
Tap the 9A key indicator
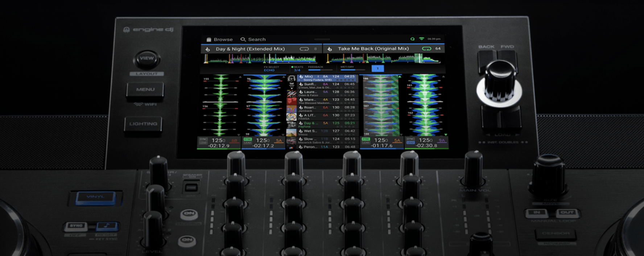(442, 140)
